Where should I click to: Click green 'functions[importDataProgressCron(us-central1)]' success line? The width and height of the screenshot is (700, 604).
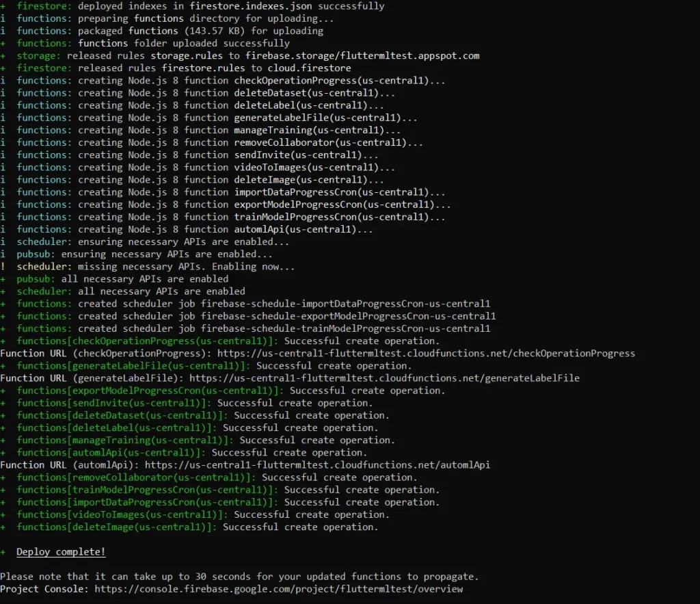coord(220,502)
